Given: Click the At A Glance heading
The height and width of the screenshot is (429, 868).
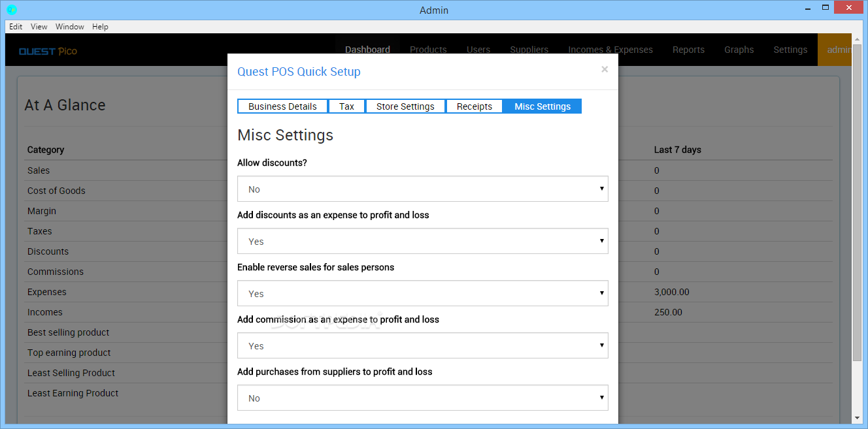Looking at the screenshot, I should (65, 105).
